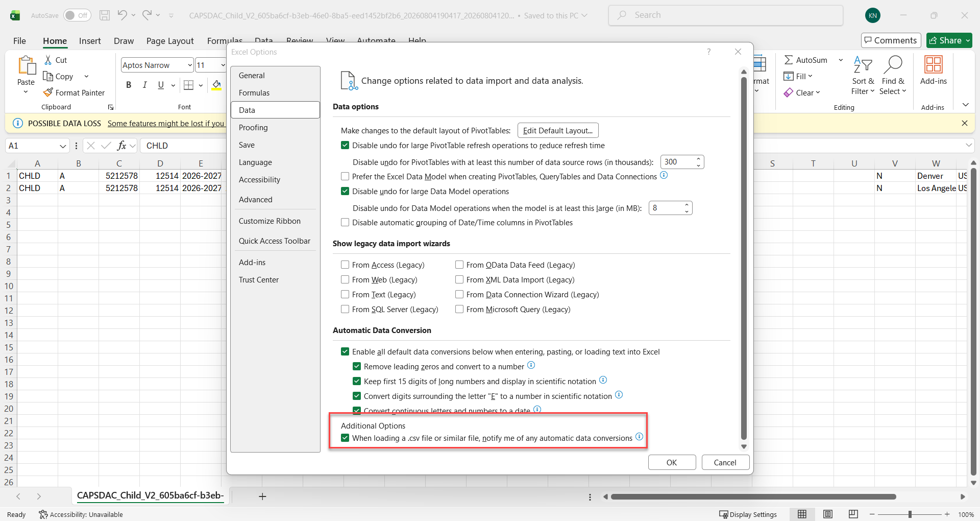Click the Borders icon in Font group
The height and width of the screenshot is (521, 980).
(188, 85)
